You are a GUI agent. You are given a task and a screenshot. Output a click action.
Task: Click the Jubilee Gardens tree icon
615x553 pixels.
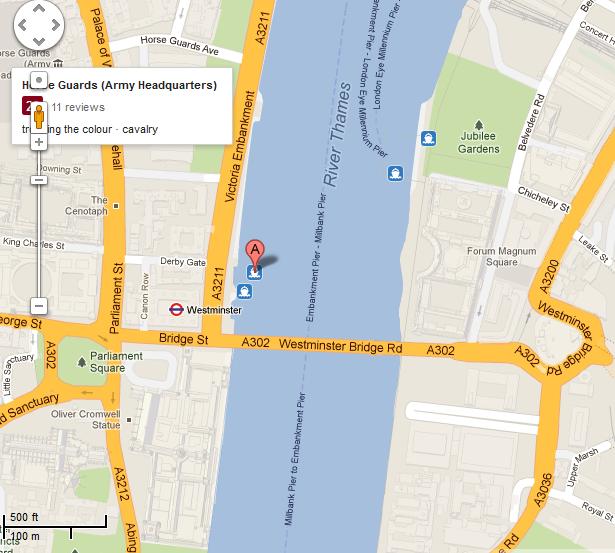[x=479, y=125]
